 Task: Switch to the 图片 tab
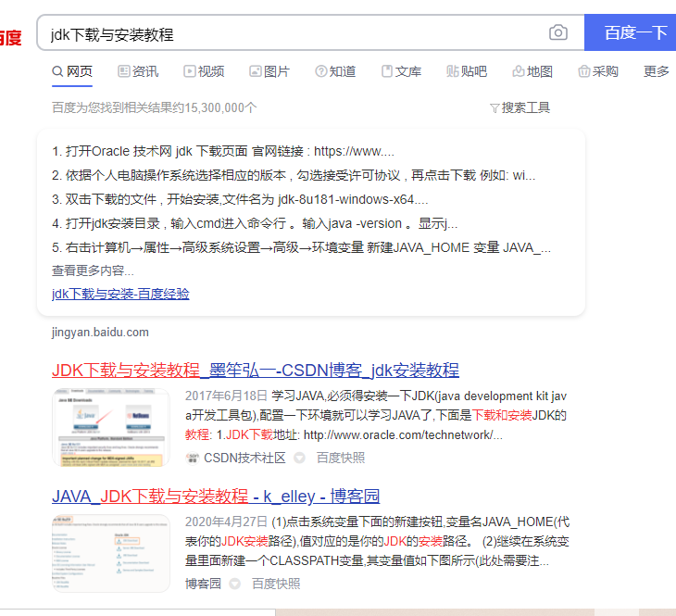[269, 71]
